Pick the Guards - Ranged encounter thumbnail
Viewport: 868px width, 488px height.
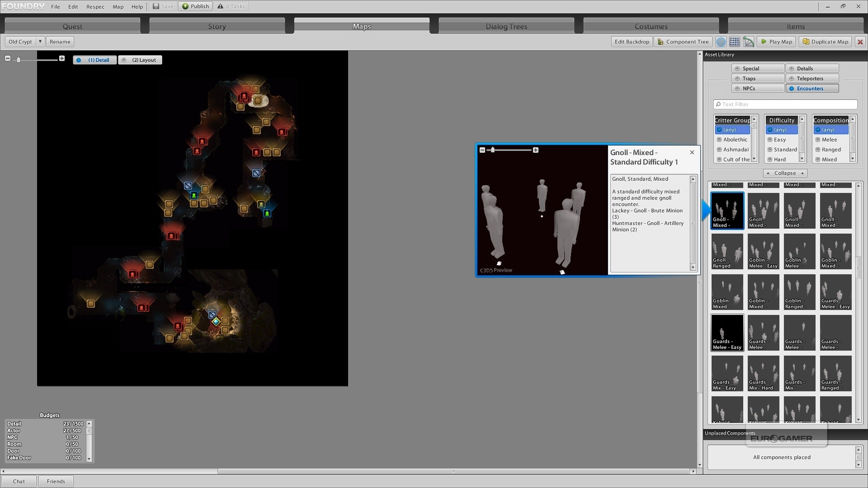pos(835,374)
